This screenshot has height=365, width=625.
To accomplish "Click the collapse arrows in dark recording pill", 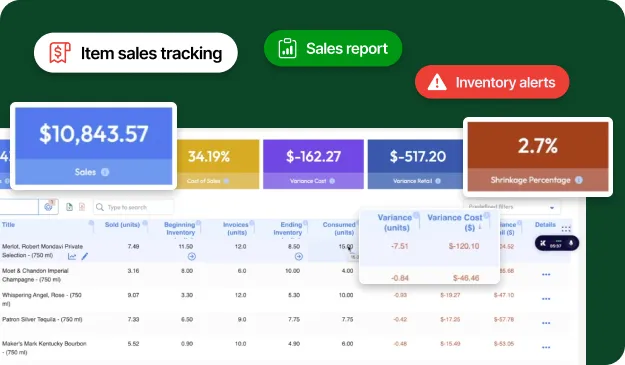I will point(542,243).
